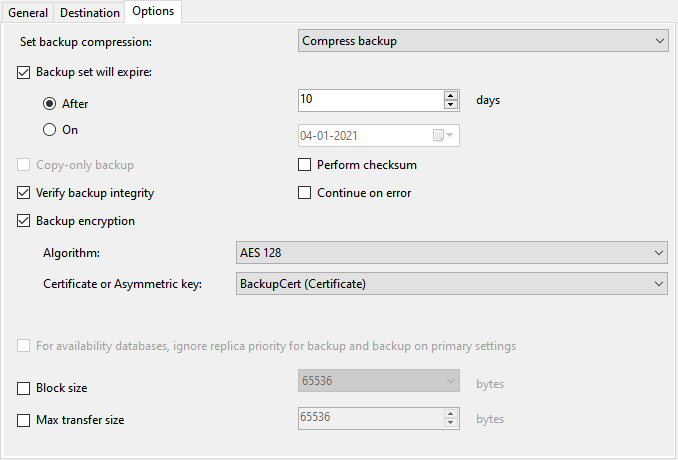Expand the Set backup compression dropdown
This screenshot has height=460, width=678.
(x=483, y=41)
